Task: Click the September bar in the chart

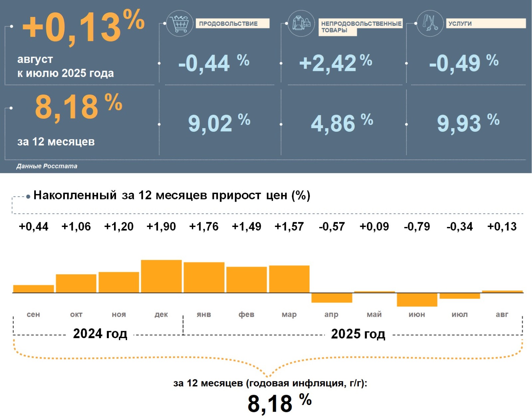Action: (33, 289)
